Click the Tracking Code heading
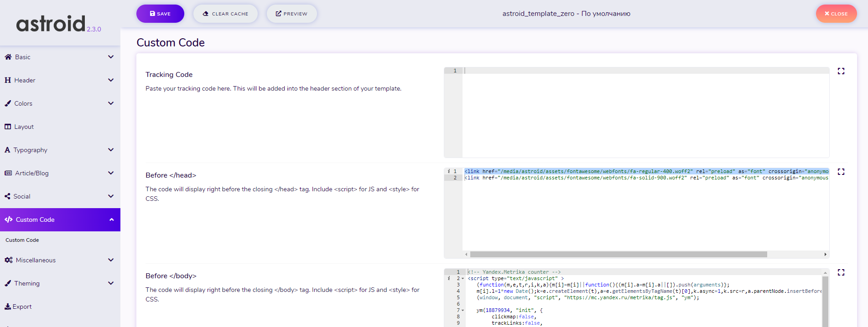868x327 pixels. 169,75
